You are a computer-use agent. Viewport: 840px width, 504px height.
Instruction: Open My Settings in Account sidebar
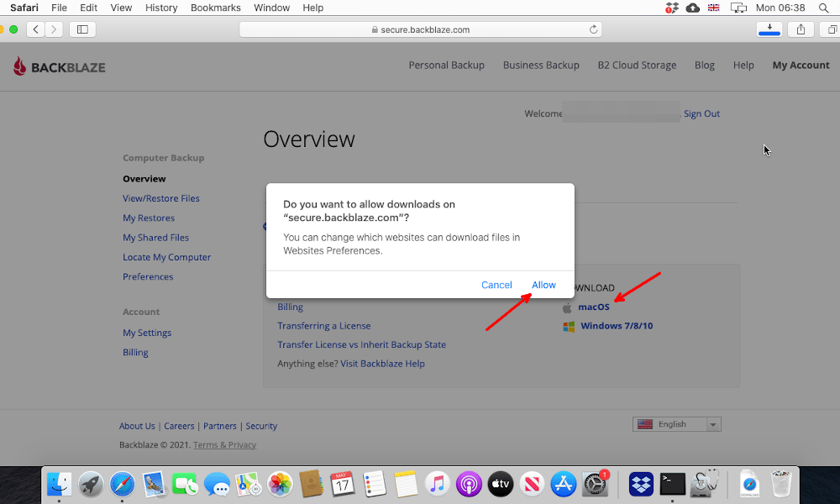(147, 333)
